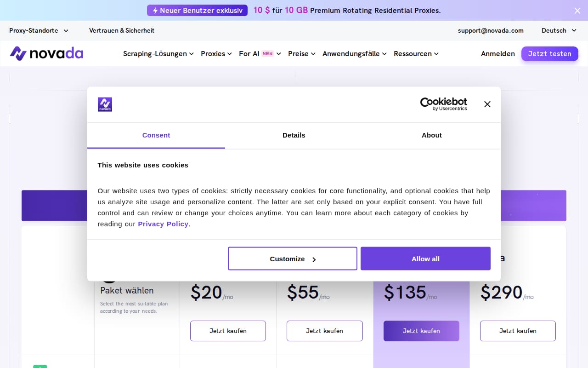The image size is (588, 368).
Task: Click the Customize button
Action: coord(293,259)
